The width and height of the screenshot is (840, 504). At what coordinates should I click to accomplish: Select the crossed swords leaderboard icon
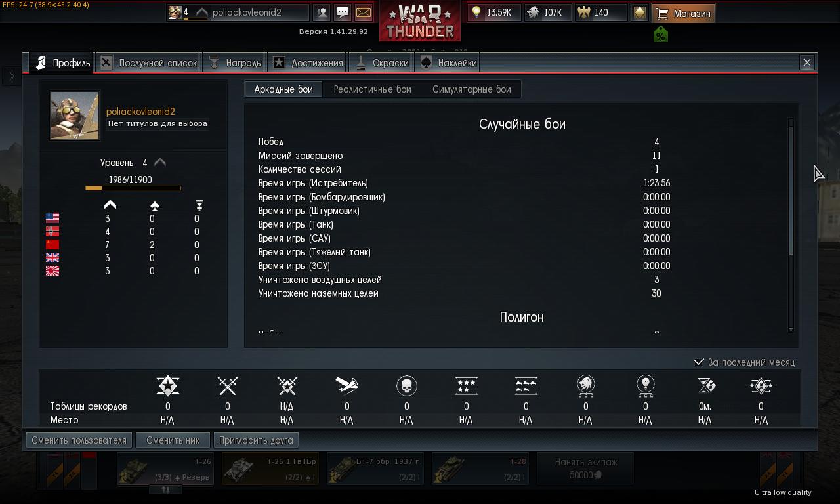227,385
